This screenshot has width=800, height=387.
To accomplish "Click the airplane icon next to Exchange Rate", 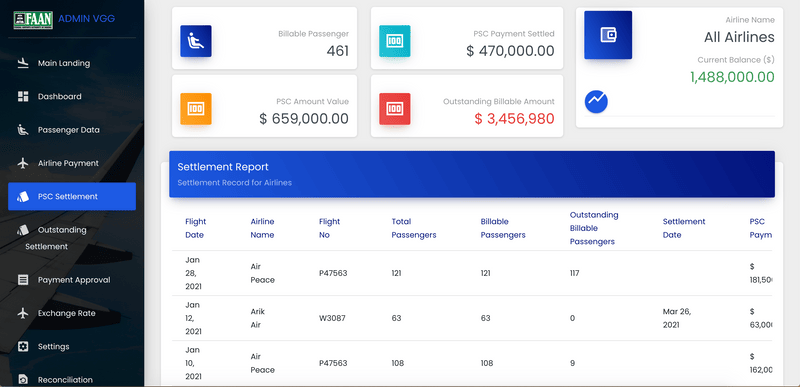I will pyautogui.click(x=23, y=313).
